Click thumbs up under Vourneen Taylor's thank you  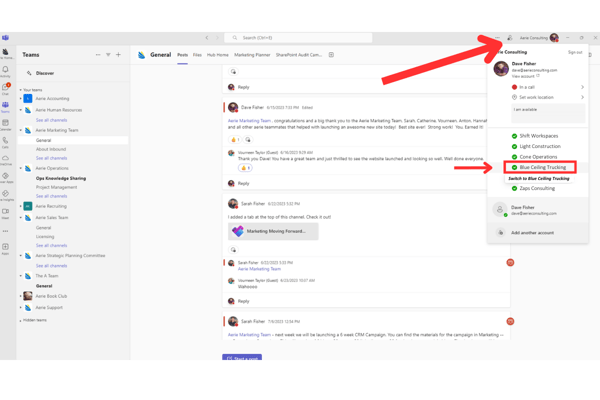(245, 168)
